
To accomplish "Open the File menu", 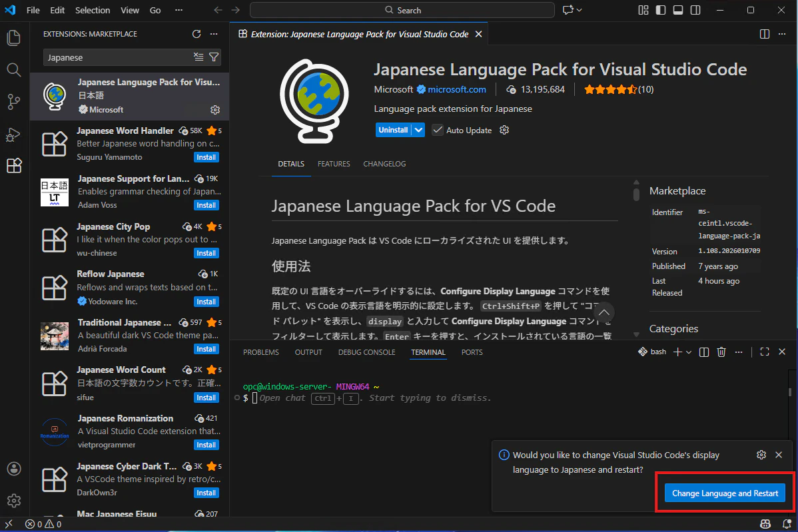I will click(x=33, y=10).
